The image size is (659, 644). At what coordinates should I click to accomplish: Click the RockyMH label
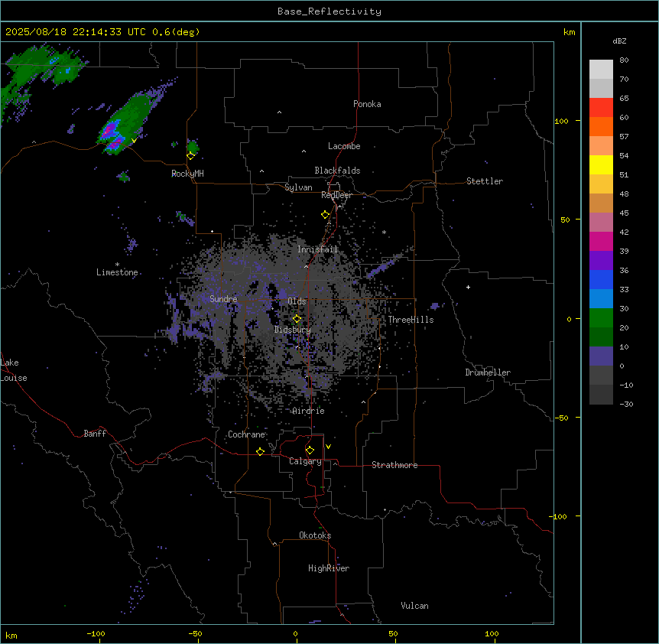pyautogui.click(x=187, y=174)
